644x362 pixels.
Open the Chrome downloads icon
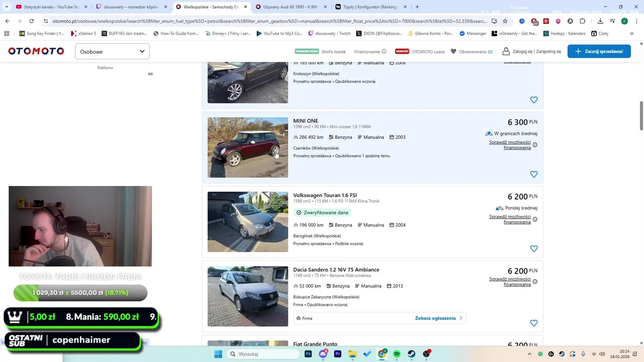tap(600, 21)
